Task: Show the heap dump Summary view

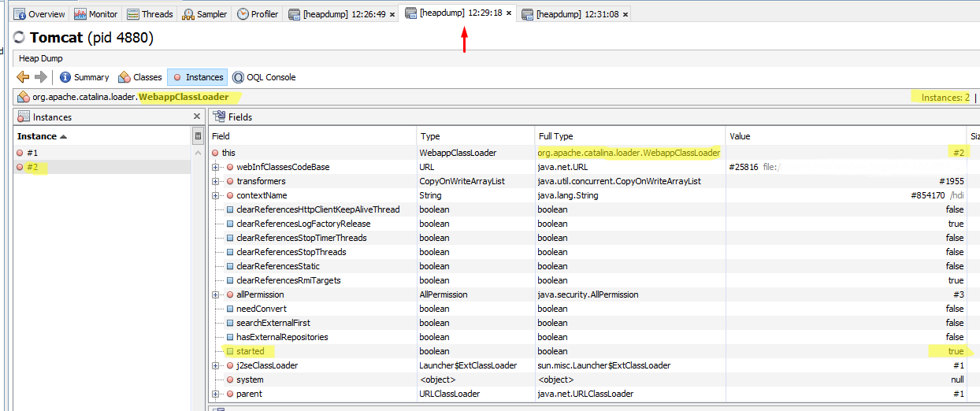Action: click(x=84, y=77)
